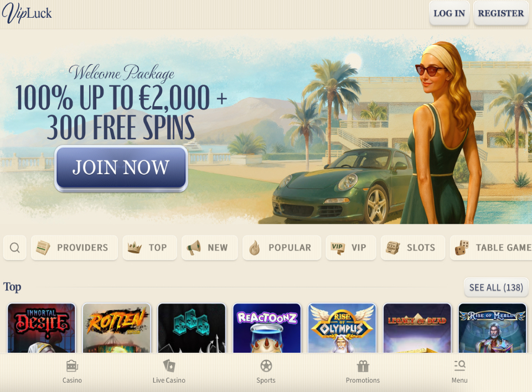Open the Providers category
Image resolution: width=532 pixels, height=392 pixels.
point(74,248)
